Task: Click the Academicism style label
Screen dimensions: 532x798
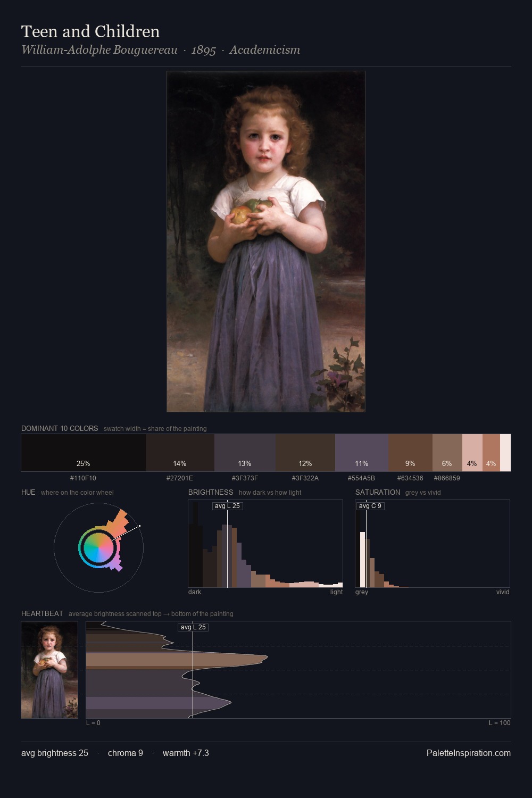Action: [x=265, y=50]
